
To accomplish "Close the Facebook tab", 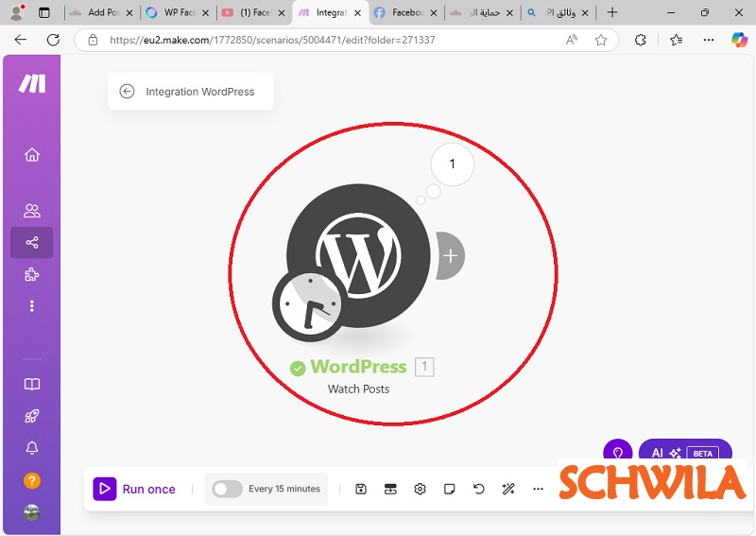I will point(434,13).
